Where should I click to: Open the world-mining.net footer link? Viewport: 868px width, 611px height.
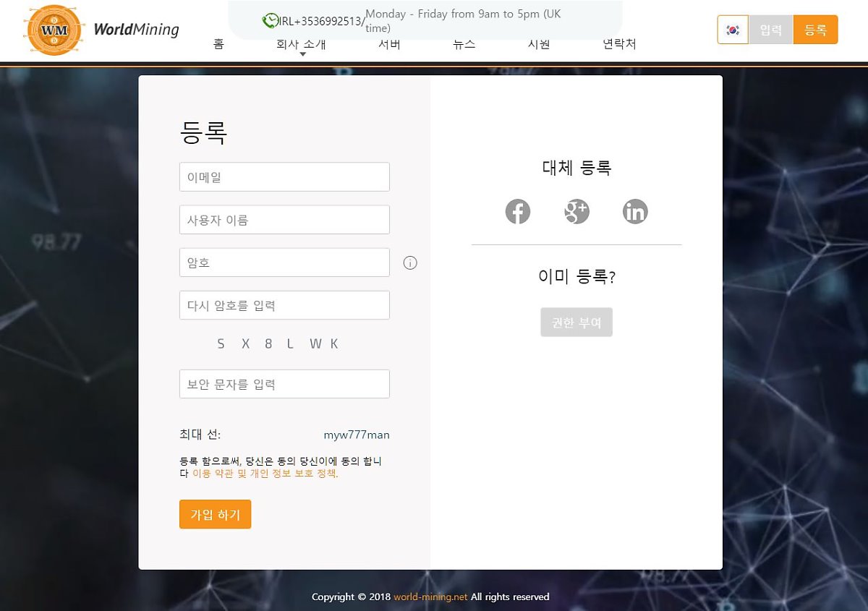tap(430, 597)
